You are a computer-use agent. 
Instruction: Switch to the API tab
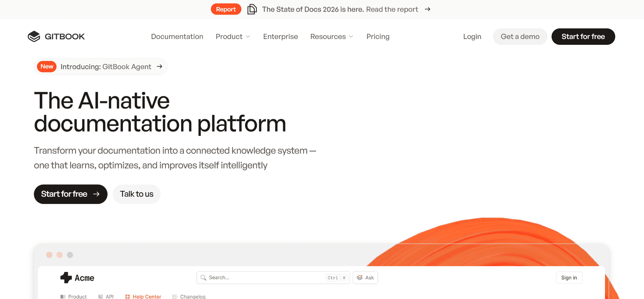(106, 297)
